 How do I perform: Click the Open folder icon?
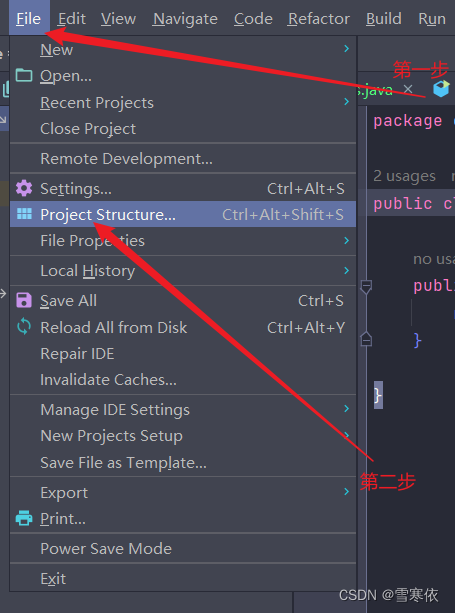[24, 75]
